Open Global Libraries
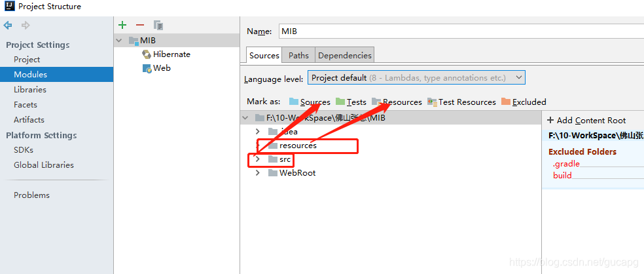The height and width of the screenshot is (274, 644). click(x=44, y=165)
